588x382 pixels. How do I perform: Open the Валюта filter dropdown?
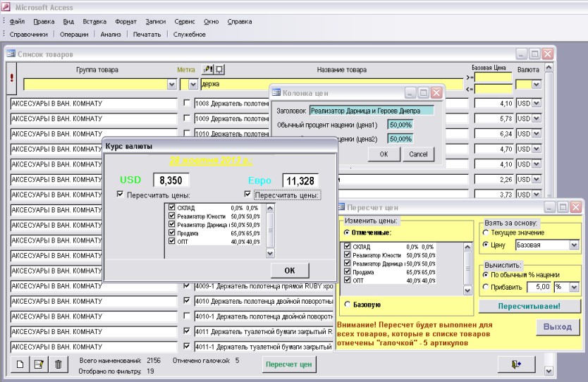click(537, 85)
